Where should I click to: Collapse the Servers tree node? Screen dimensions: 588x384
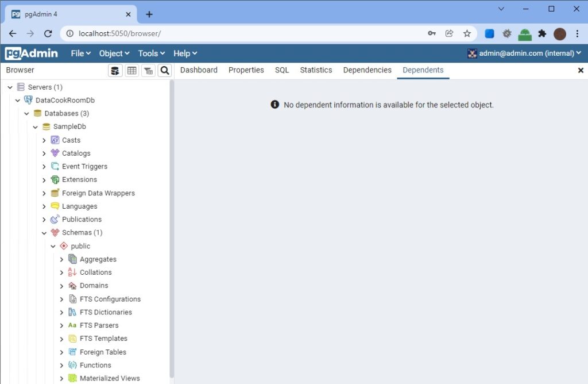click(10, 87)
